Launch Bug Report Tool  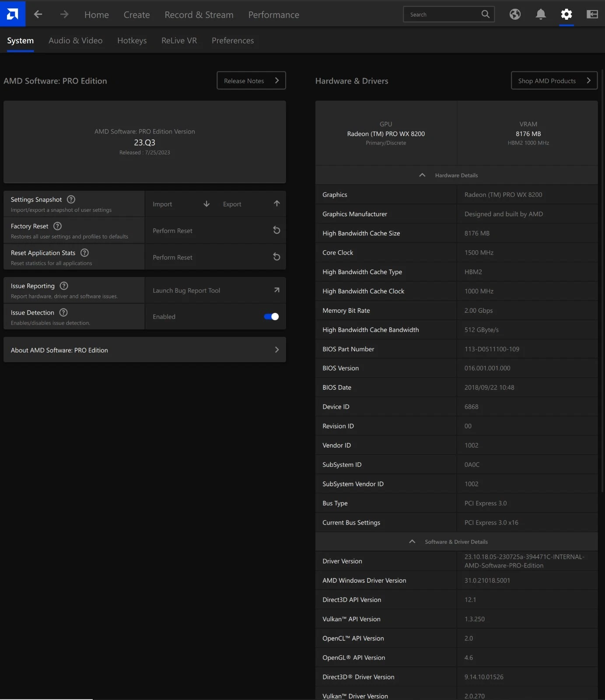pos(216,290)
